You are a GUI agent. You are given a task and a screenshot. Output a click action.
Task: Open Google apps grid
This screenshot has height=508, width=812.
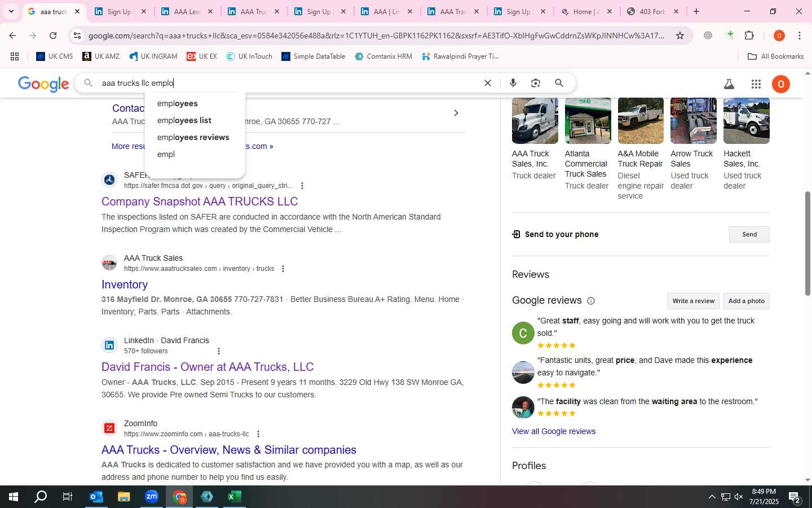pos(756,84)
